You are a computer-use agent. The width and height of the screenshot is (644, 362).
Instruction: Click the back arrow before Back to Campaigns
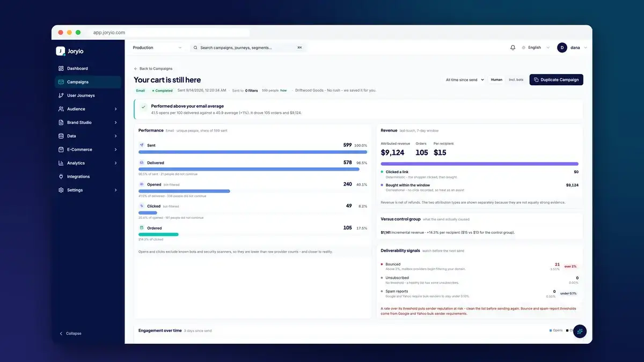pyautogui.click(x=136, y=69)
